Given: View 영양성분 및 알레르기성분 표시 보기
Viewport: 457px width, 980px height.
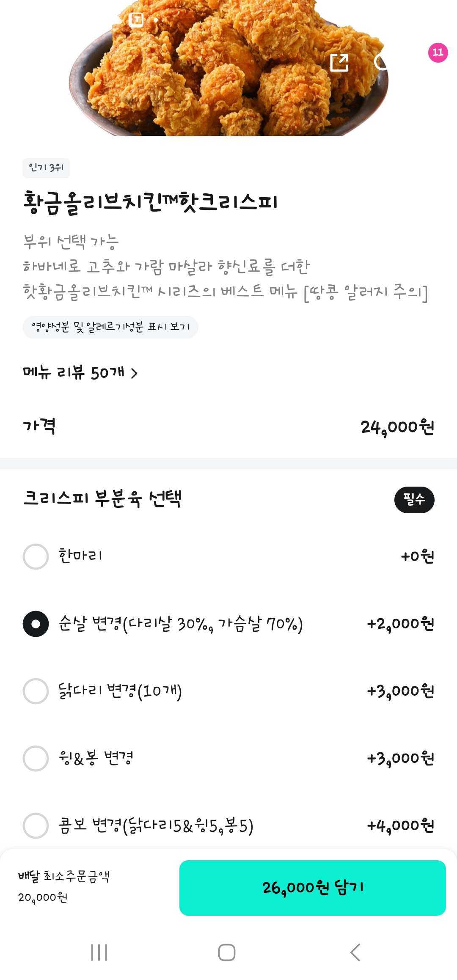Looking at the screenshot, I should [110, 327].
